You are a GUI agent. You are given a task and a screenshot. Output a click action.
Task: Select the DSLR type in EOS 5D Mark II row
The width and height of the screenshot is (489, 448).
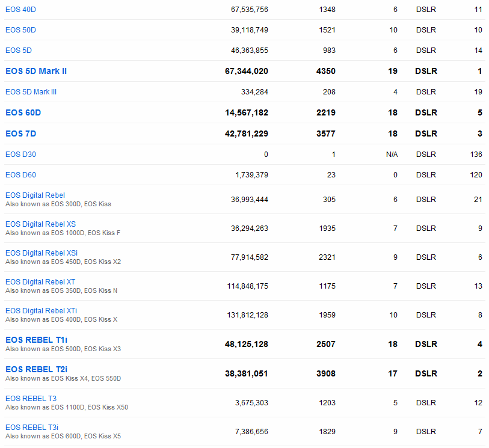pos(426,71)
